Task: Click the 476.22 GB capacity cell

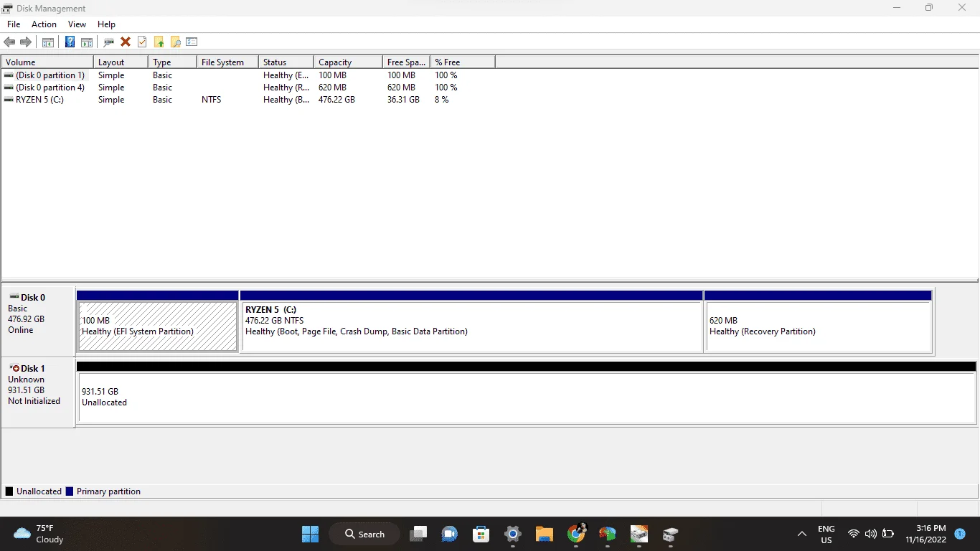Action: (x=336, y=100)
